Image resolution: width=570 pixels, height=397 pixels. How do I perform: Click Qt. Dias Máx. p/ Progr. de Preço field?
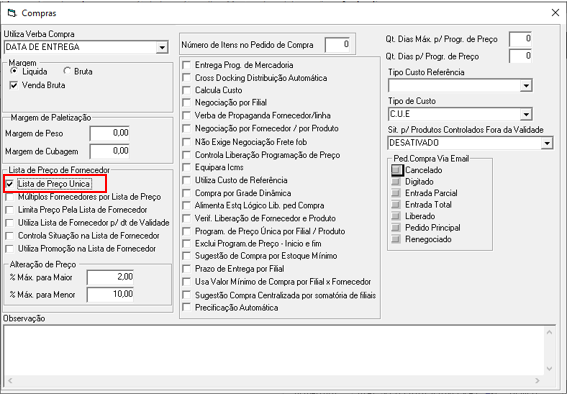click(x=521, y=39)
